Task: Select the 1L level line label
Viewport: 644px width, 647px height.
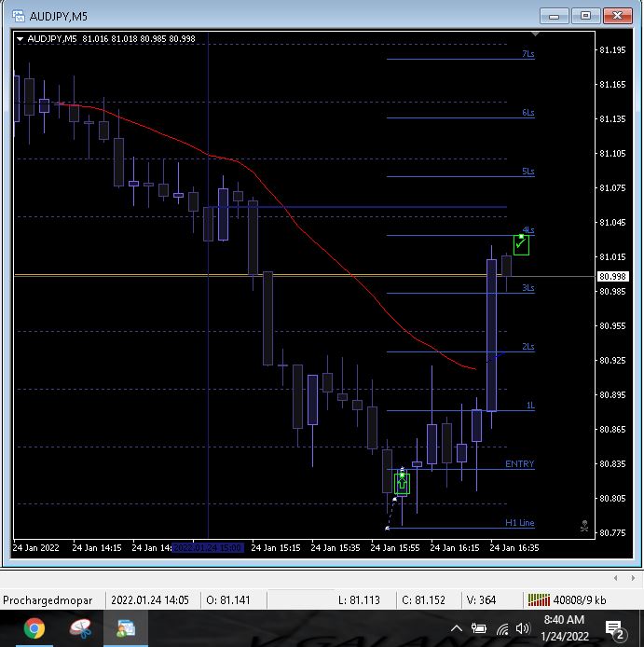Action: pyautogui.click(x=530, y=406)
